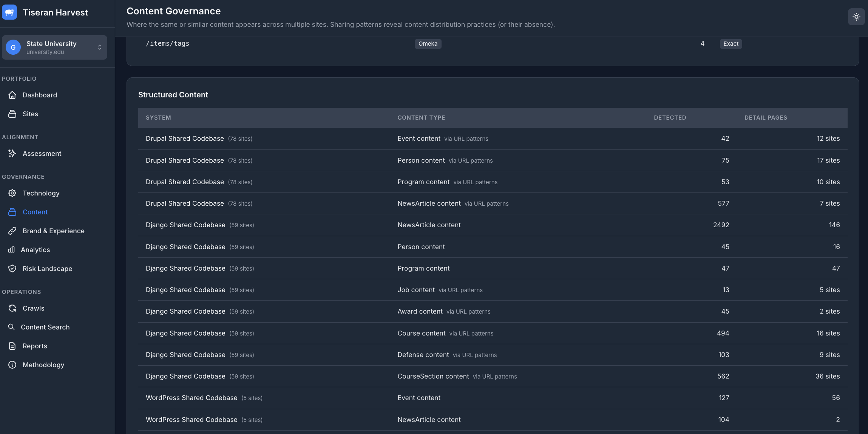
Task: Open Risk Landscape shield icon
Action: [12, 268]
